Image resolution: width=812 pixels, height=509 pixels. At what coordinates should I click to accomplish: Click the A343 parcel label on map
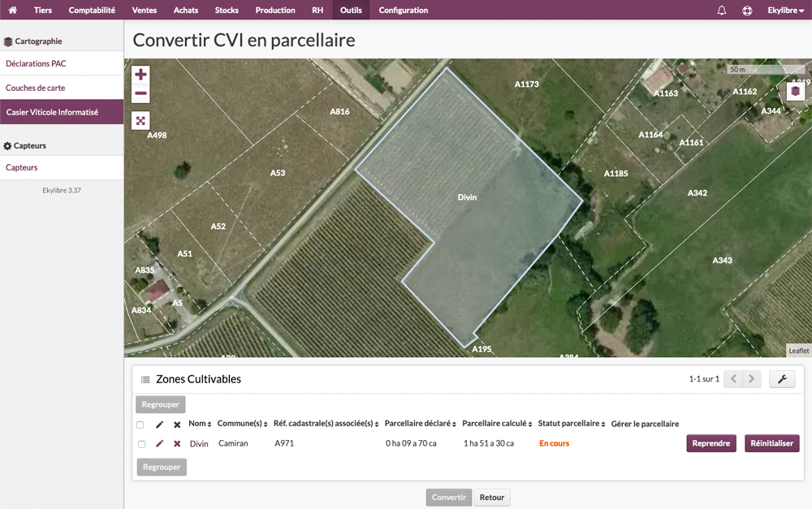(722, 261)
